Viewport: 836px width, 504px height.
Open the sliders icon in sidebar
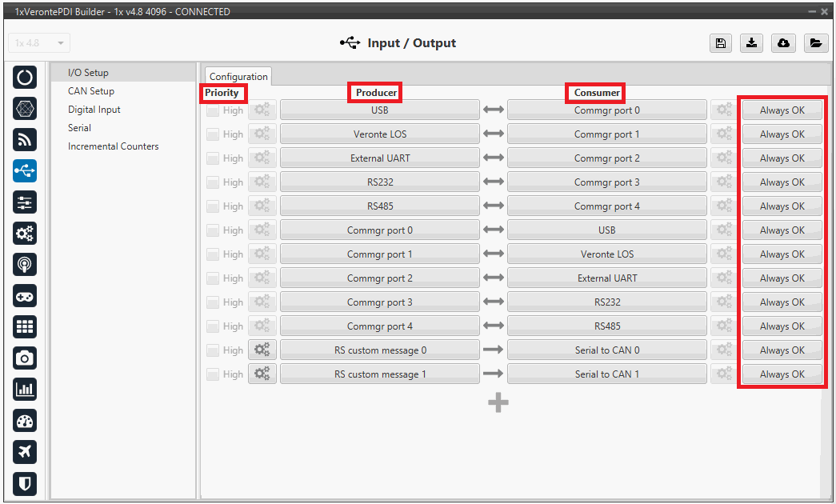click(25, 202)
